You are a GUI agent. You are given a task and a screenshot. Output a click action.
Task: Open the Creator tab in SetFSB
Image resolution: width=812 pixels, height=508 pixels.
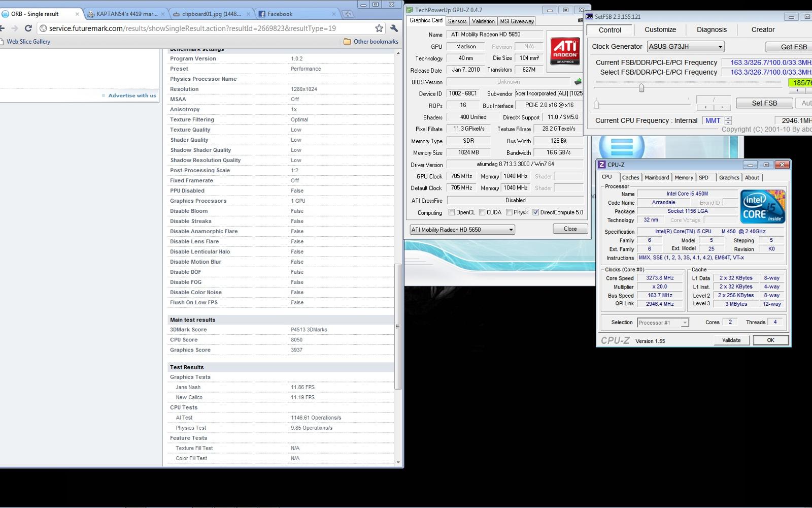click(x=763, y=30)
